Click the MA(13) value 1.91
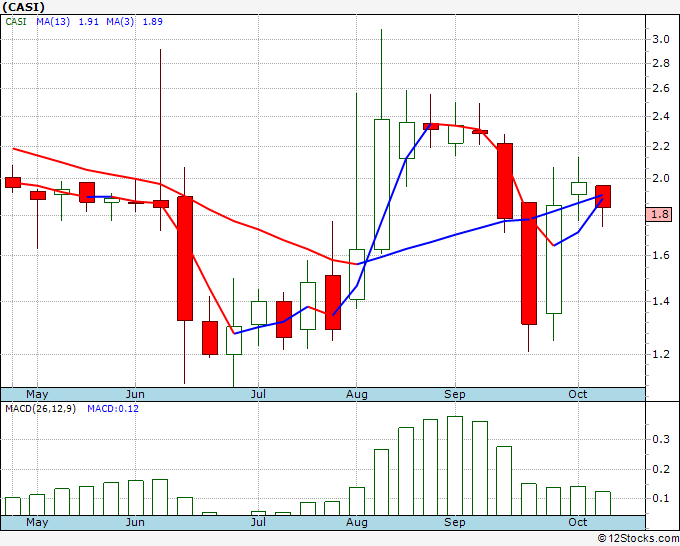 point(88,21)
